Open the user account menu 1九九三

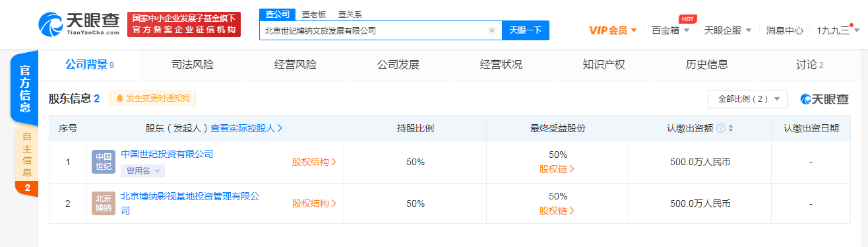(838, 30)
